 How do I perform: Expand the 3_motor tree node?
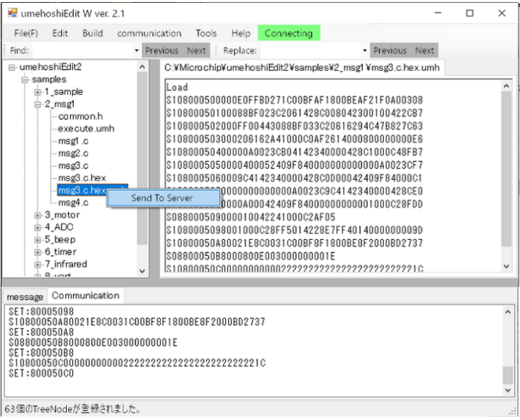(38, 215)
